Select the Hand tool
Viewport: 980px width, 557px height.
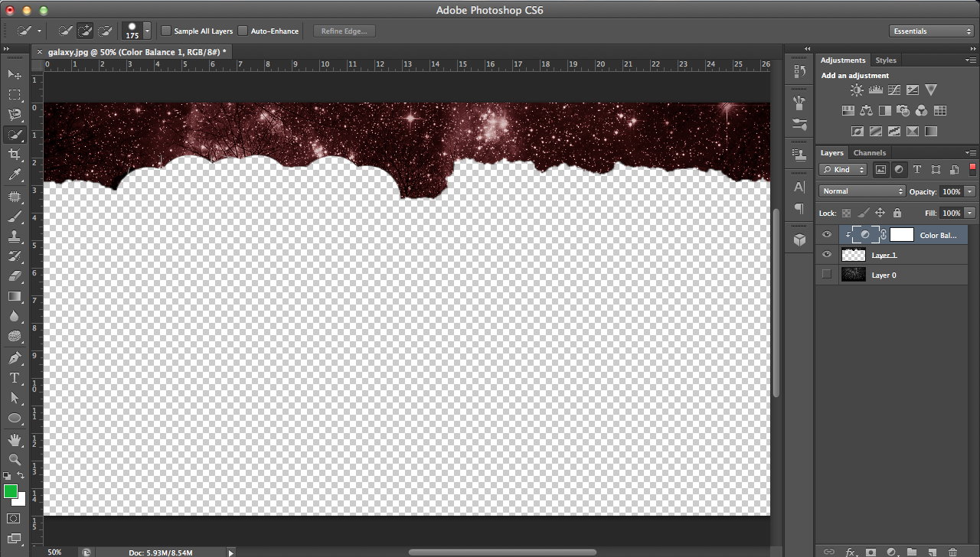pyautogui.click(x=15, y=440)
